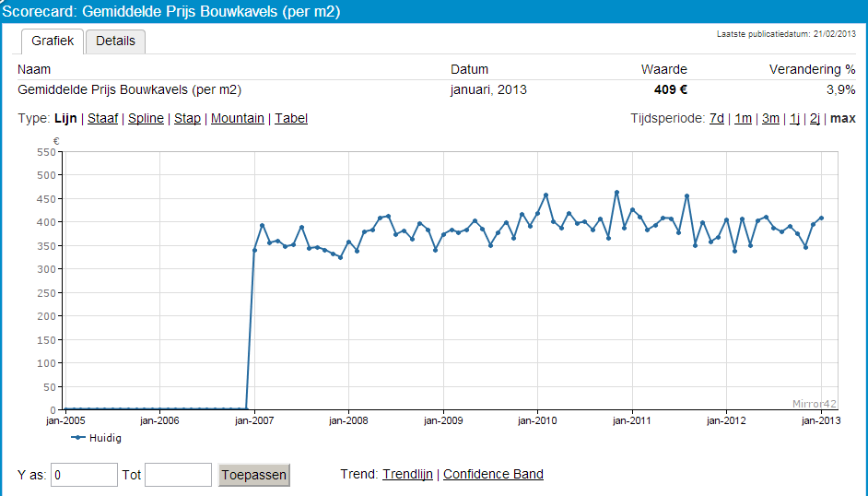This screenshot has width=868, height=496.
Task: Change chart type to Staaf
Action: pyautogui.click(x=102, y=118)
